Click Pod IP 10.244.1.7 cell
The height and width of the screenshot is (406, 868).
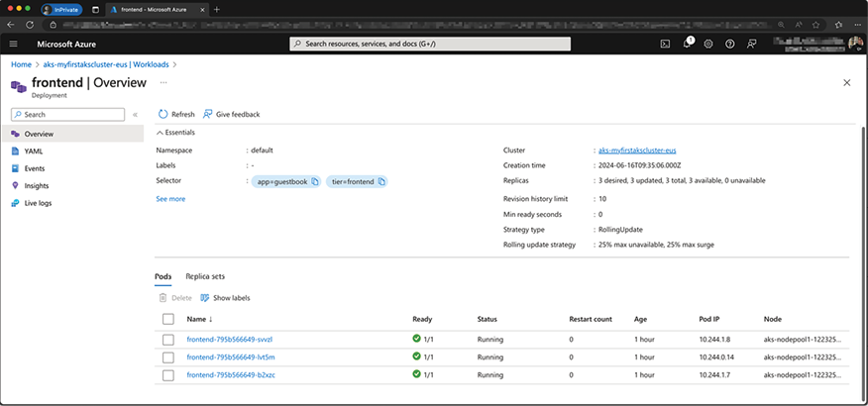(713, 375)
